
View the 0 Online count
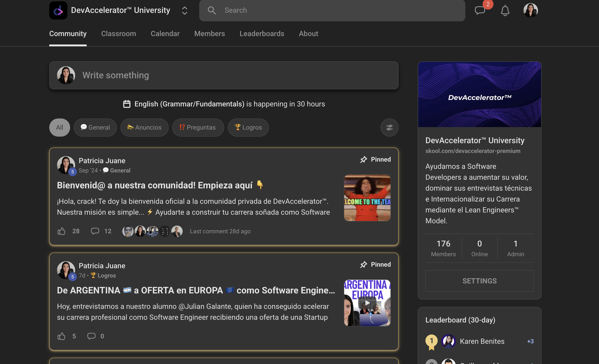click(479, 248)
